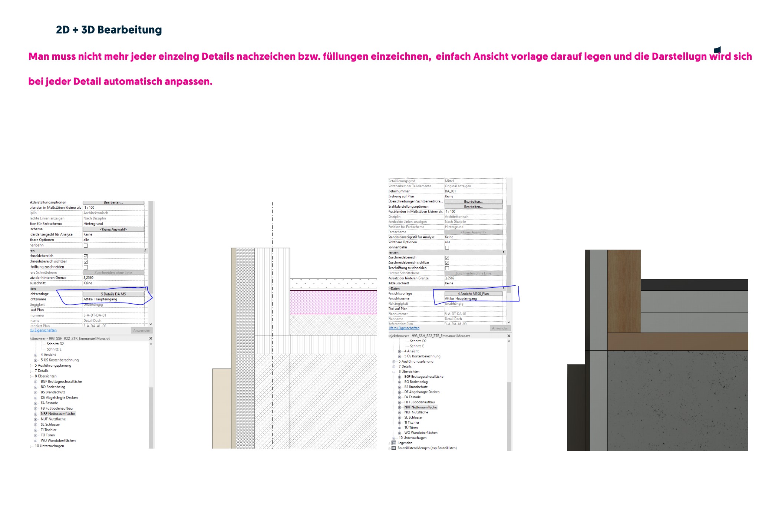Expand 7 Details in the right project browser
The width and height of the screenshot is (775, 532).
[394, 367]
